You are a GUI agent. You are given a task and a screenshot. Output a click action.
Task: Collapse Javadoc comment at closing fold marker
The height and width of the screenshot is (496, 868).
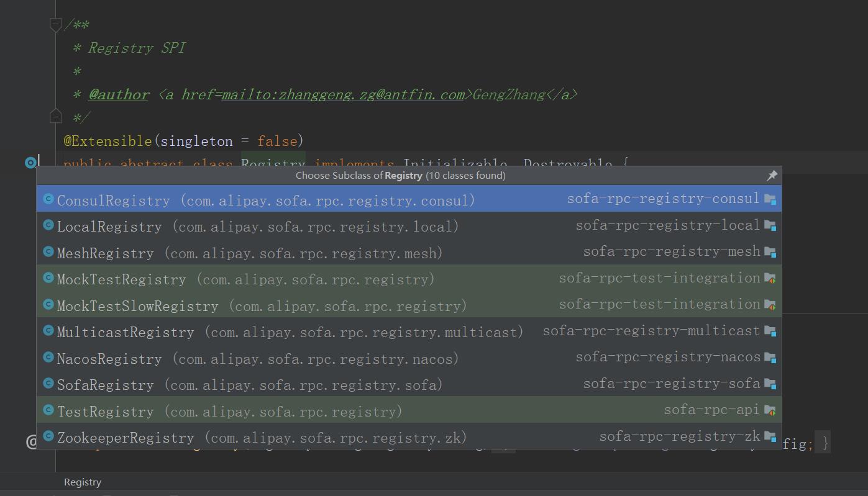[x=55, y=116]
